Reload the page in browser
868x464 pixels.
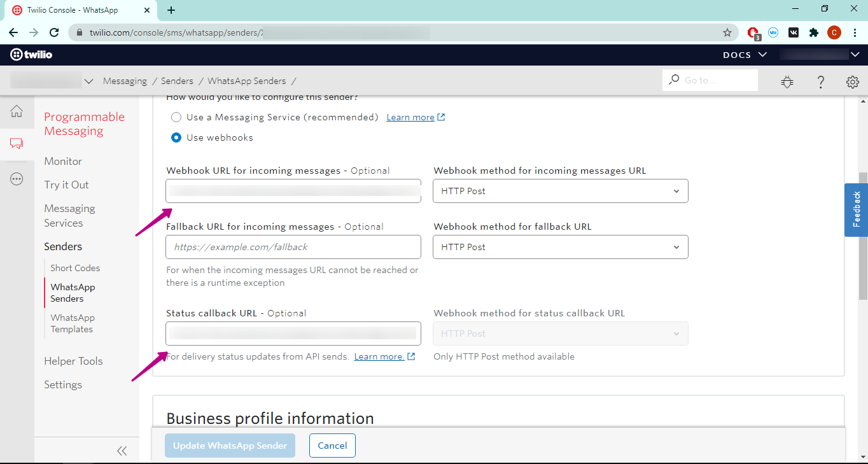coord(54,32)
